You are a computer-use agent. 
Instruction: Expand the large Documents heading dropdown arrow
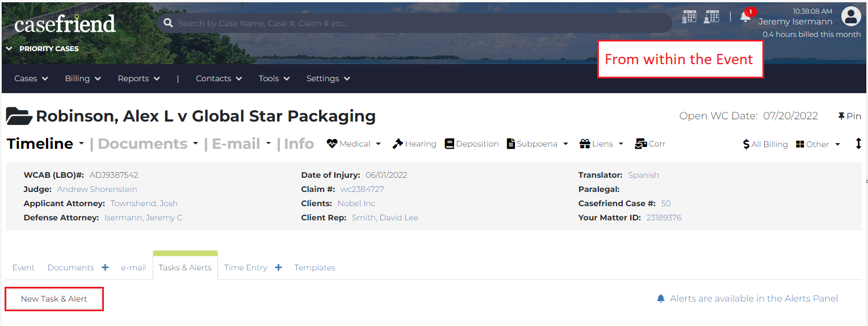[195, 144]
